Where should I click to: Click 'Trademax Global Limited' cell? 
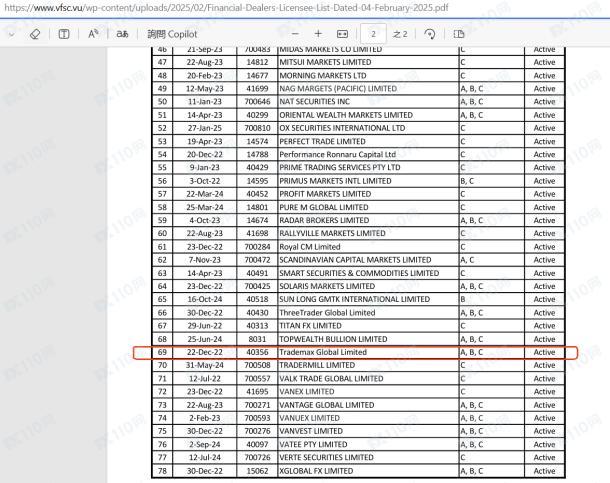point(368,352)
